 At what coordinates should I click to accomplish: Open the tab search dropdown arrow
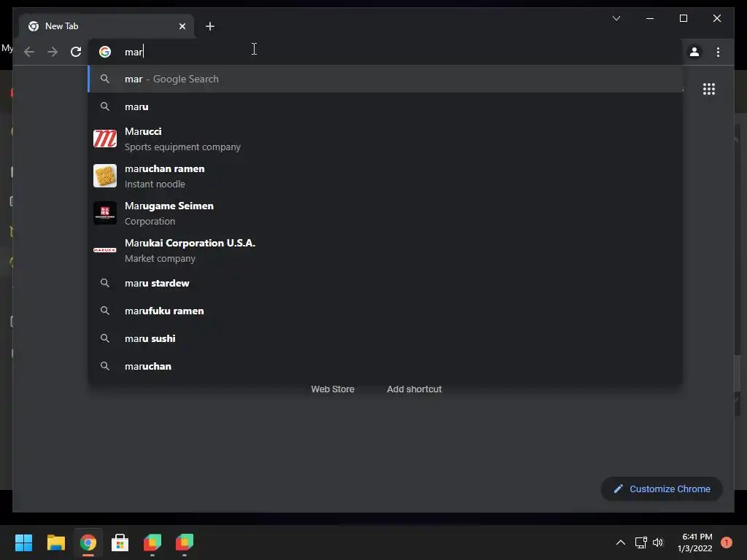tap(616, 18)
